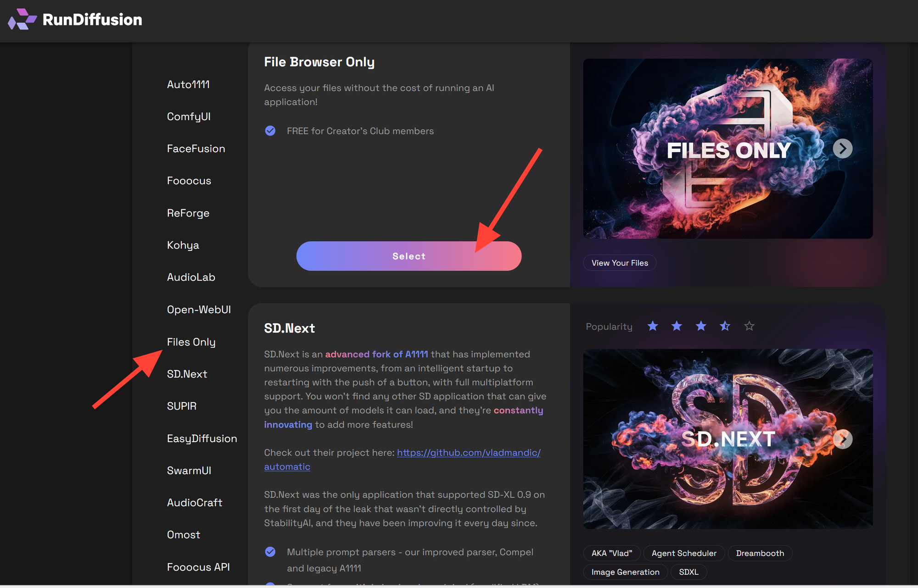Click checkmark icon beside FREE for Creator's Club
This screenshot has width=918, height=588.
click(x=270, y=131)
